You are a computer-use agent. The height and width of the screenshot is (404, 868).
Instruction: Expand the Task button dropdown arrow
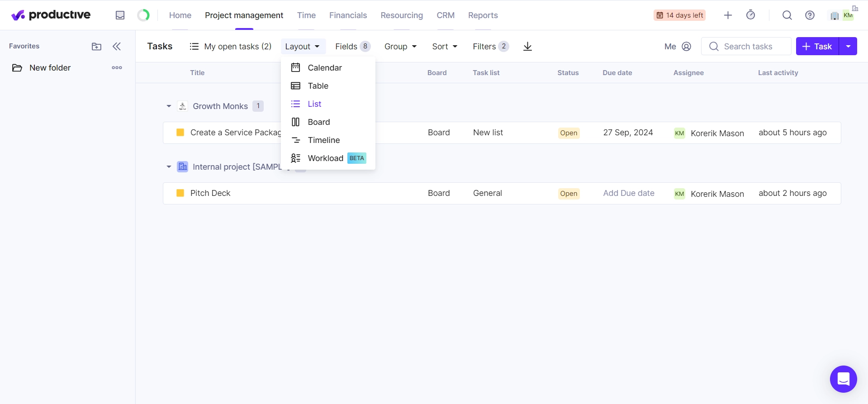coord(848,47)
